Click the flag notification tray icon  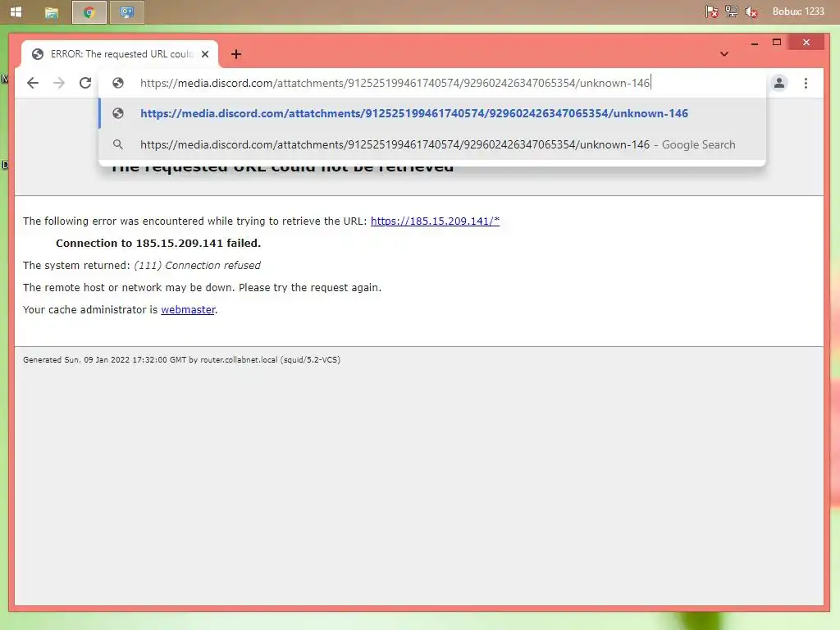point(711,11)
